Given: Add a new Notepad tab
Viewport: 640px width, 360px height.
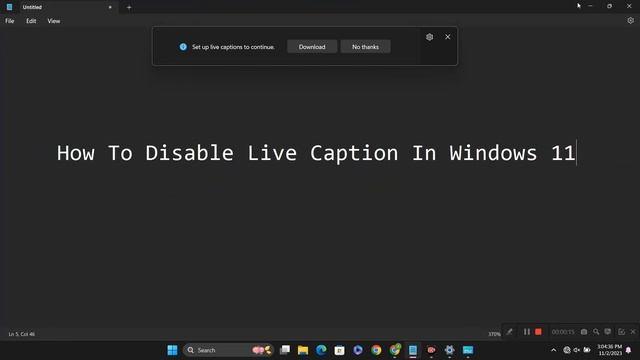Looking at the screenshot, I should (x=129, y=7).
